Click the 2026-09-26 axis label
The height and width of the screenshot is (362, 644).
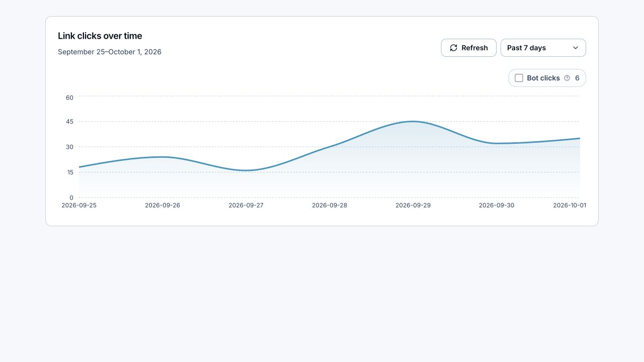coord(163,205)
